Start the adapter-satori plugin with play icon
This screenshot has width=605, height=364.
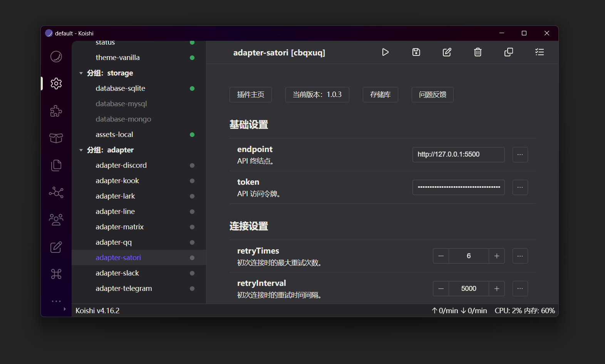point(385,52)
